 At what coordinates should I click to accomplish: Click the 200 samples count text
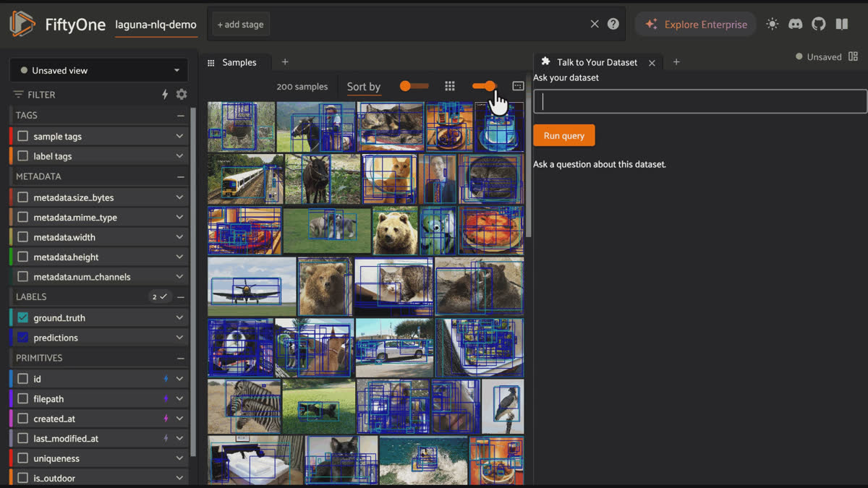coord(302,87)
